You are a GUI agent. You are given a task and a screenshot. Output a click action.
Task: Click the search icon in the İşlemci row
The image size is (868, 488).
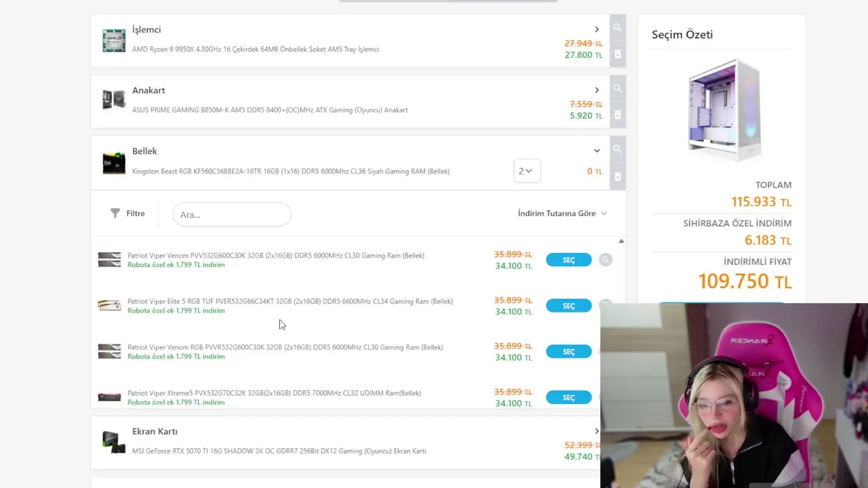coord(617,28)
